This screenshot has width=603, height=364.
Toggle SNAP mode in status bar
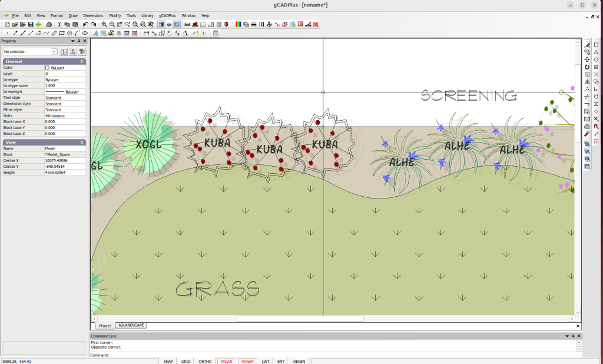click(168, 361)
